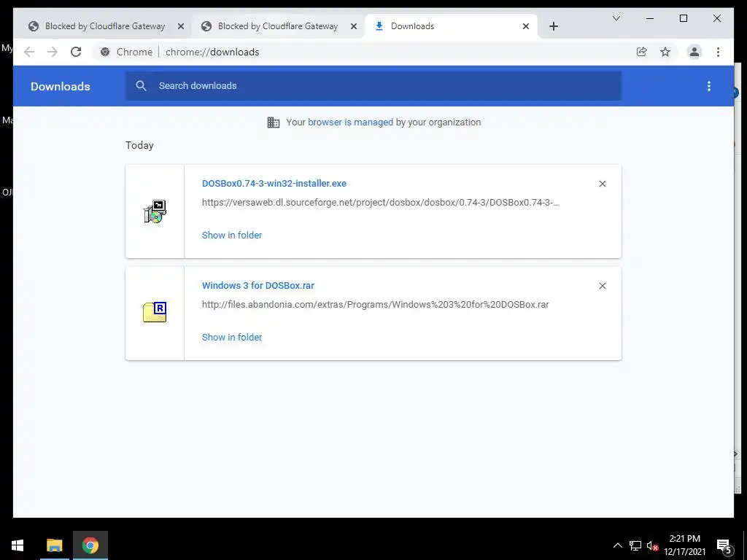The width and height of the screenshot is (747, 560).
Task: Go back with the back arrow
Action: (x=29, y=52)
